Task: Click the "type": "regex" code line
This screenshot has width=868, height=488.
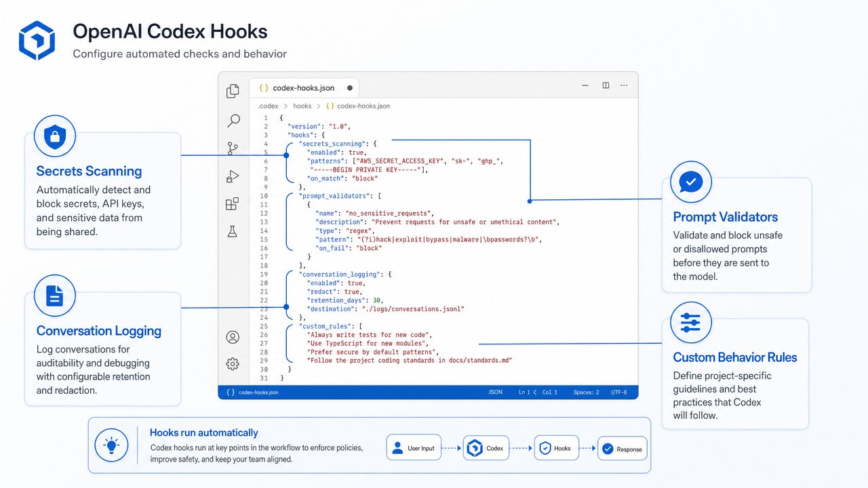Action: [x=347, y=231]
